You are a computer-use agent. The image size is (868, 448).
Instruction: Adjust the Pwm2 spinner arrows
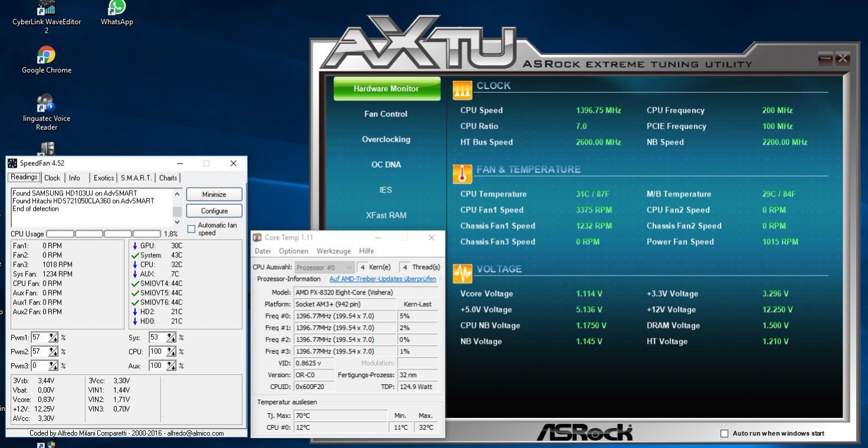pyautogui.click(x=54, y=352)
